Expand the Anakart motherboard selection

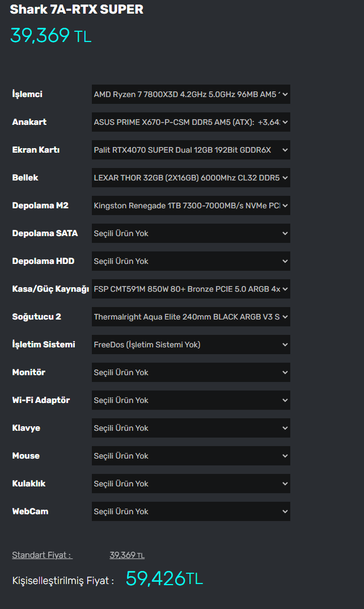click(191, 122)
